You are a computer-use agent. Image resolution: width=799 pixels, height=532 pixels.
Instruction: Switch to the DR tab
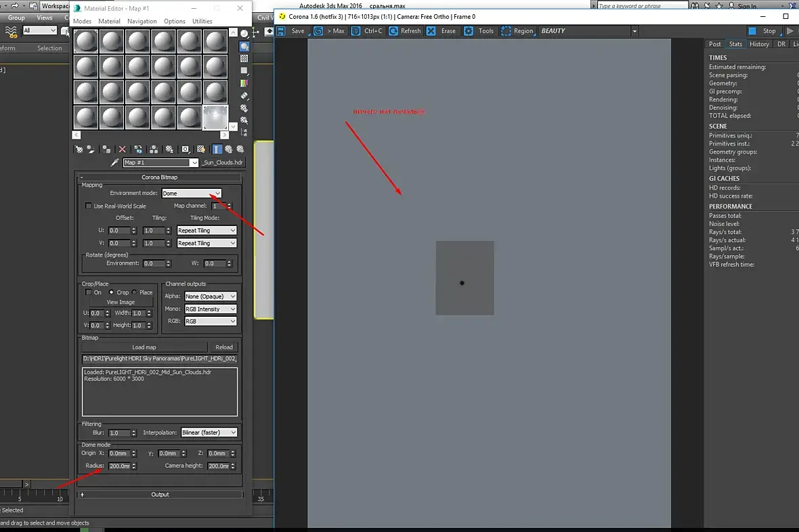pos(781,45)
